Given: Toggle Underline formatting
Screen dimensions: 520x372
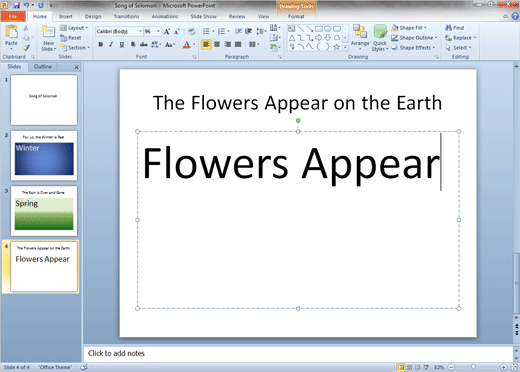Looking at the screenshot, I should point(122,44).
